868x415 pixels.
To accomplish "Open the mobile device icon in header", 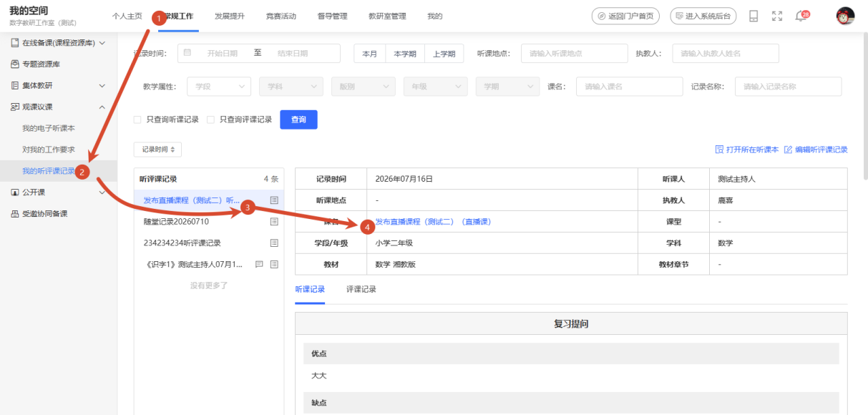I will click(754, 16).
